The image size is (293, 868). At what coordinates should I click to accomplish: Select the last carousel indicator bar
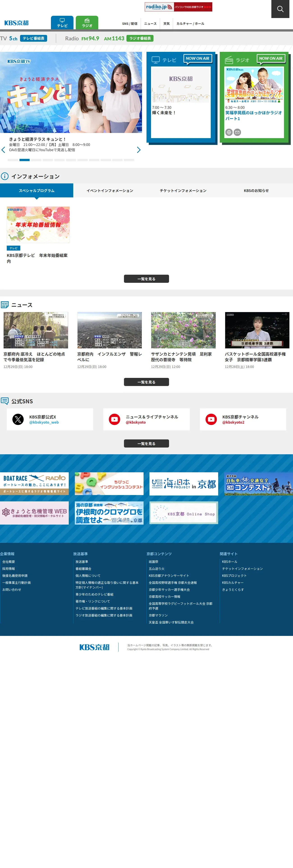[x=129, y=160]
